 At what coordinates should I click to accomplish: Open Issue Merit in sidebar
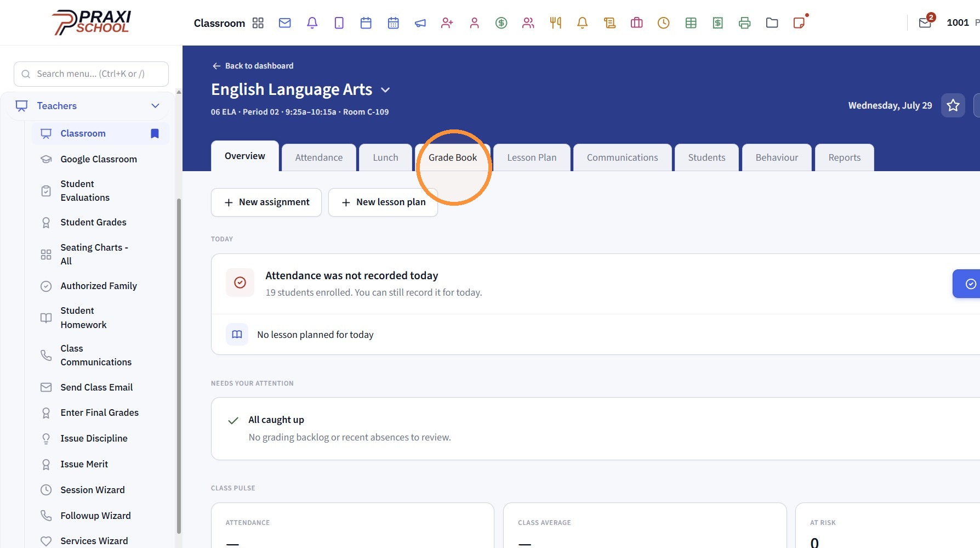(x=100, y=464)
